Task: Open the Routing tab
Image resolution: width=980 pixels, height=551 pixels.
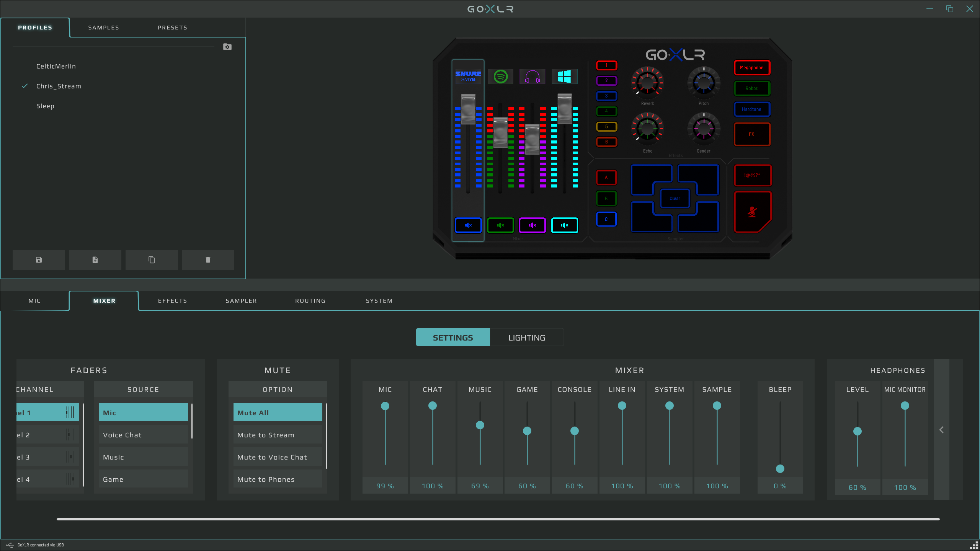Action: point(310,301)
